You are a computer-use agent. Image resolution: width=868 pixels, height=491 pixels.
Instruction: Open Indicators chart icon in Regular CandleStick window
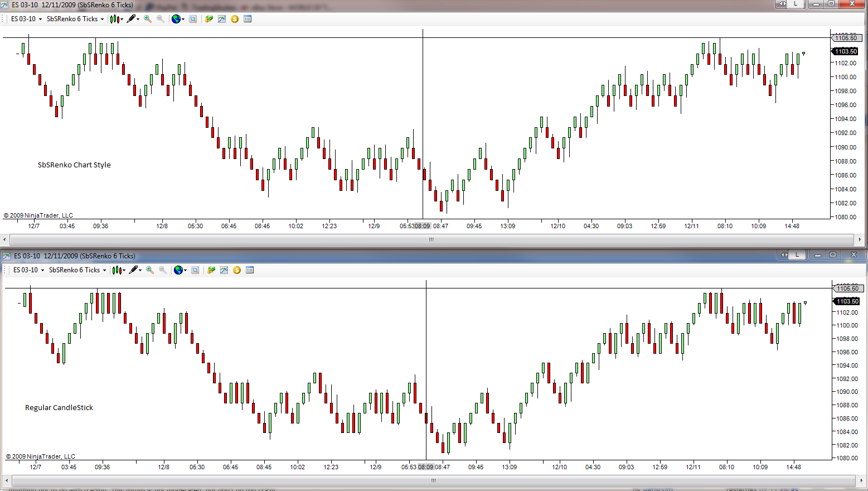coord(224,270)
